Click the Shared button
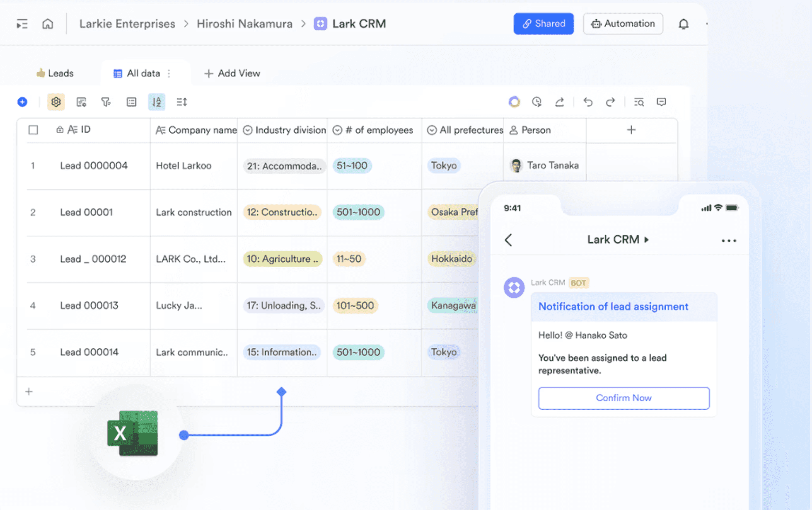Viewport: 812px width, 510px height. coord(544,24)
